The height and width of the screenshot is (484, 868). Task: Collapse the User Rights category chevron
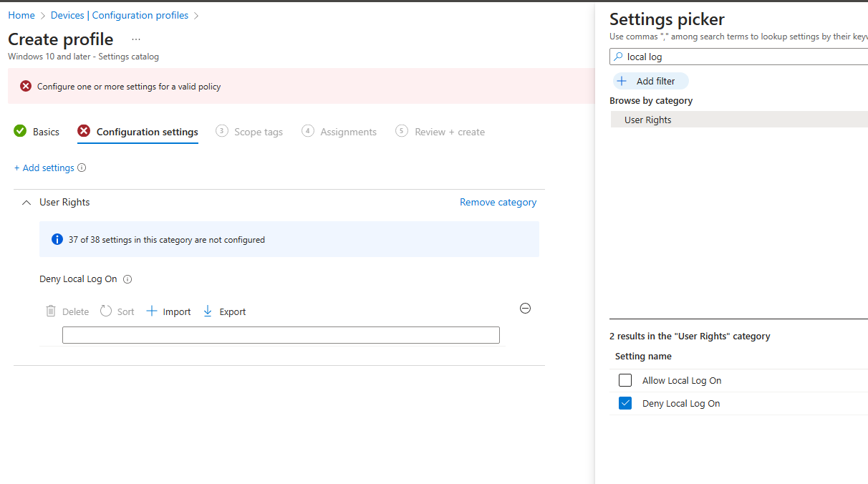[26, 203]
